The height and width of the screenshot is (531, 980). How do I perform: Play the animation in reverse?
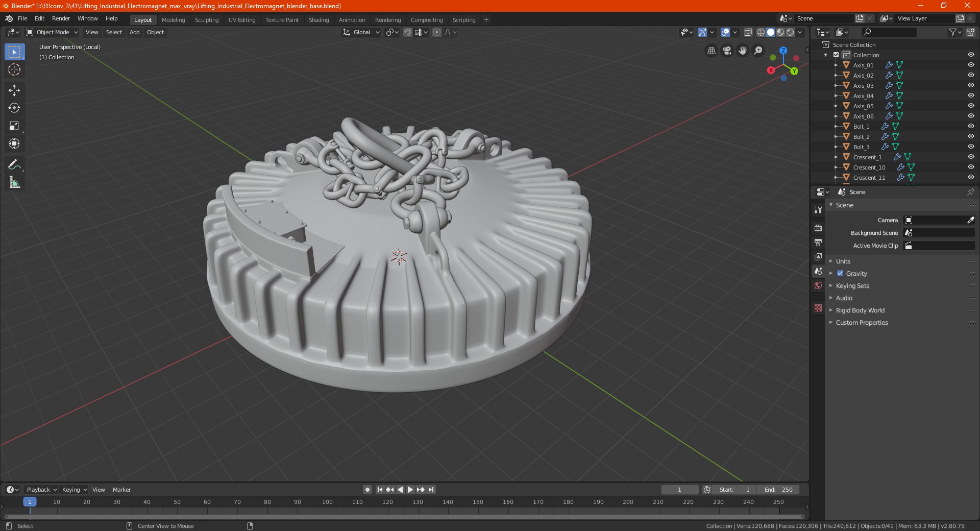(400, 490)
